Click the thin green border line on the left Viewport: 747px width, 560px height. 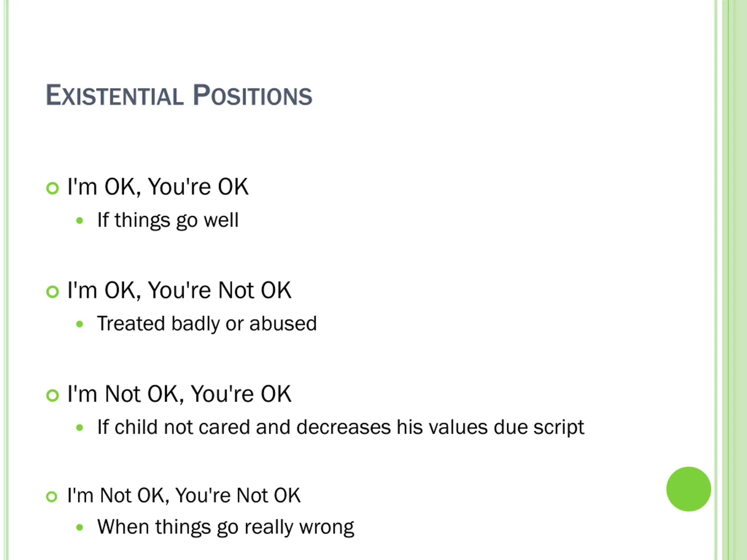coord(6,270)
